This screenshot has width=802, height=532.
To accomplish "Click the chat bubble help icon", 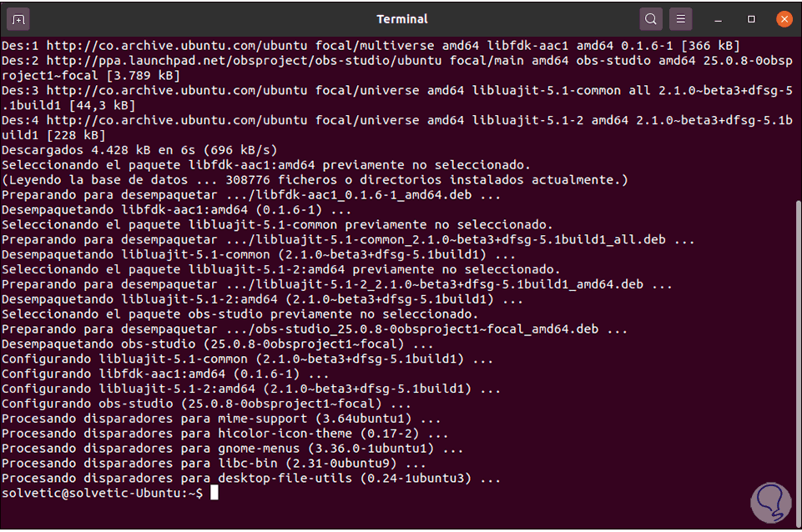I will (x=769, y=501).
